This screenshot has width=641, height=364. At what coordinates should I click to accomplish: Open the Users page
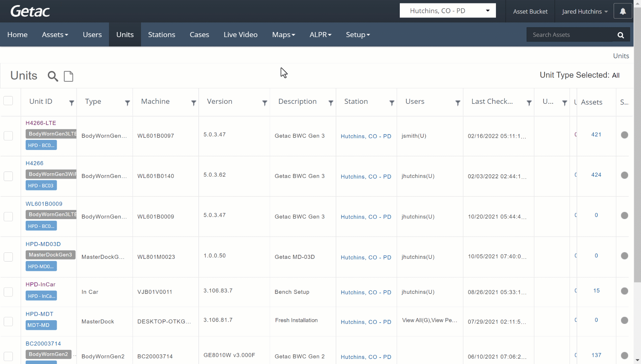[92, 35]
